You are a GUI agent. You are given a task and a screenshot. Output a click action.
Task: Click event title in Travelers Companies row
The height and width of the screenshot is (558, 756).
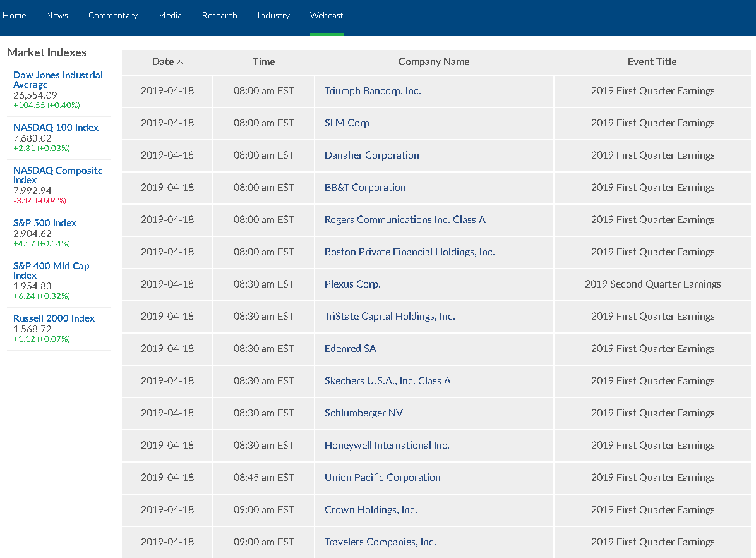(x=653, y=542)
